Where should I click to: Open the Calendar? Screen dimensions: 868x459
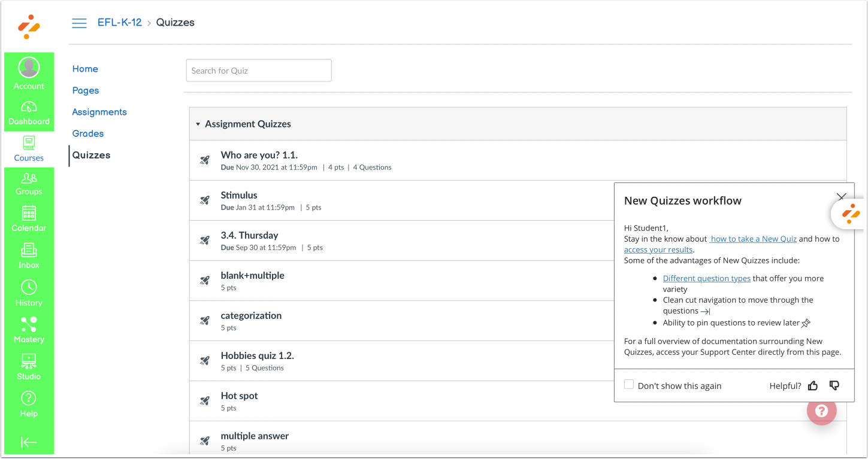(x=29, y=219)
